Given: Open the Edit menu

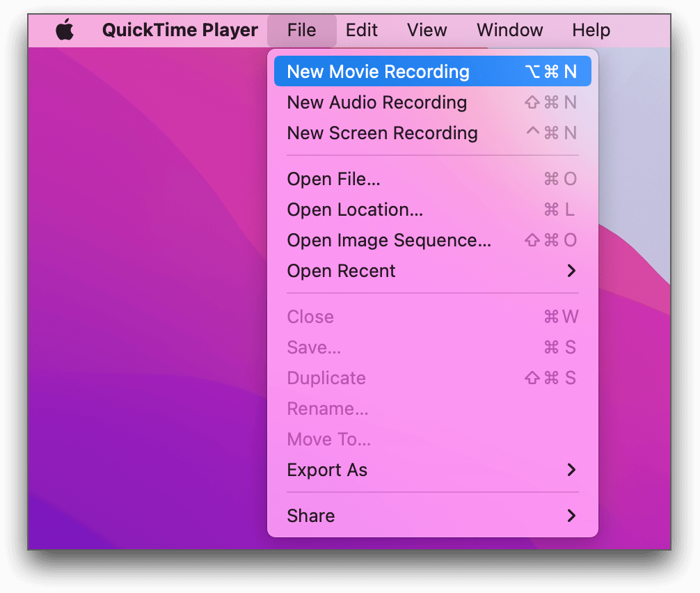Looking at the screenshot, I should [361, 30].
